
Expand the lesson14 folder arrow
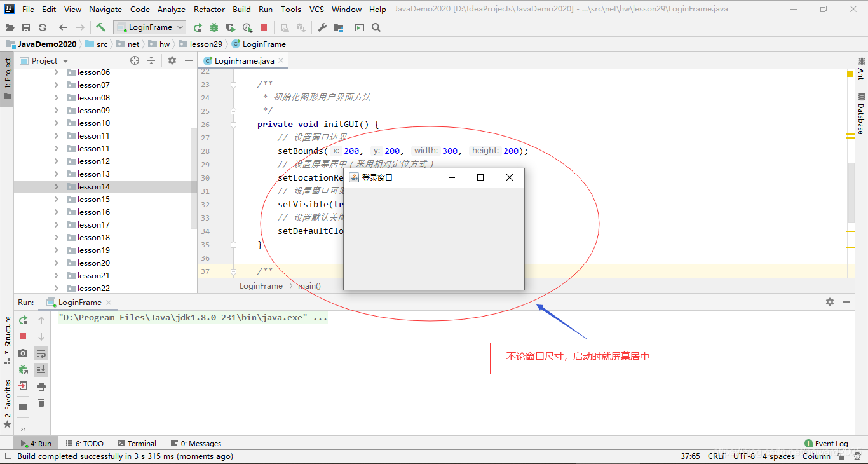[x=57, y=187]
